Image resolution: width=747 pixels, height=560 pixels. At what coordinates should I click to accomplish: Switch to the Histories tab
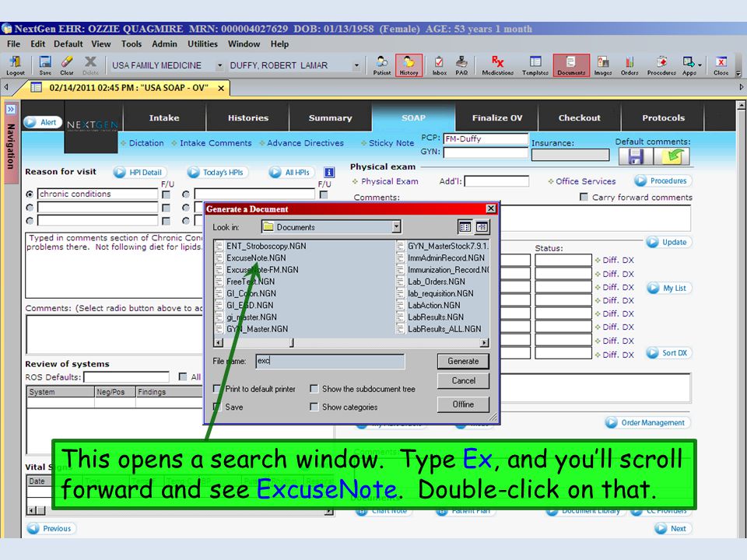[x=247, y=117]
